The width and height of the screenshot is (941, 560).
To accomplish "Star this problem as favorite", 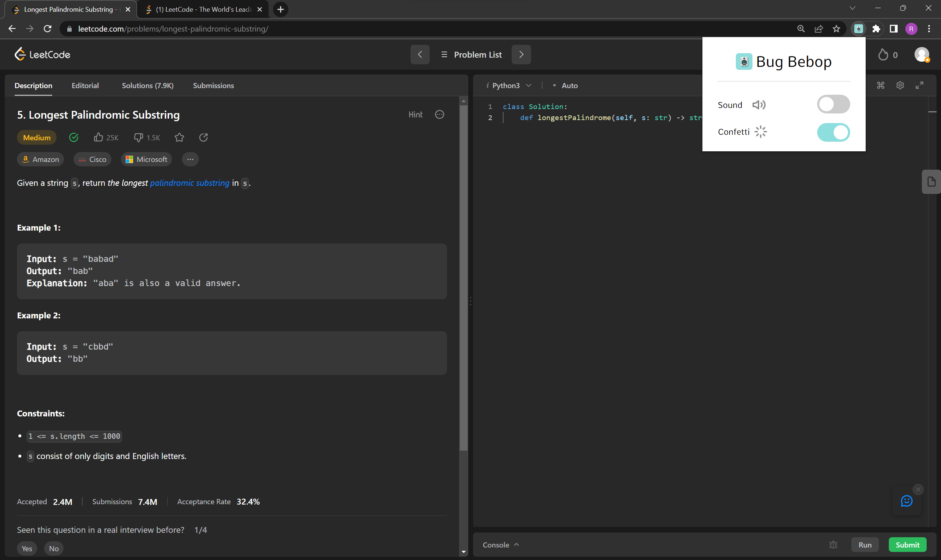I will point(179,137).
